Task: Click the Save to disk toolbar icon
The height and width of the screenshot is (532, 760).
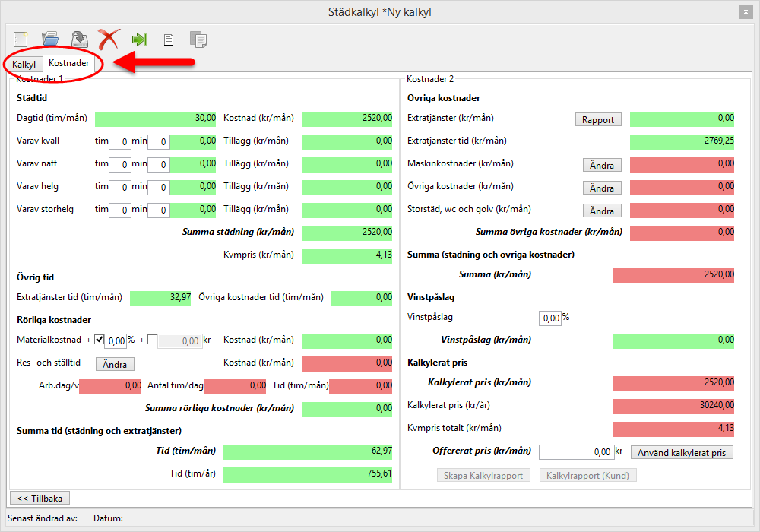Action: coord(79,39)
